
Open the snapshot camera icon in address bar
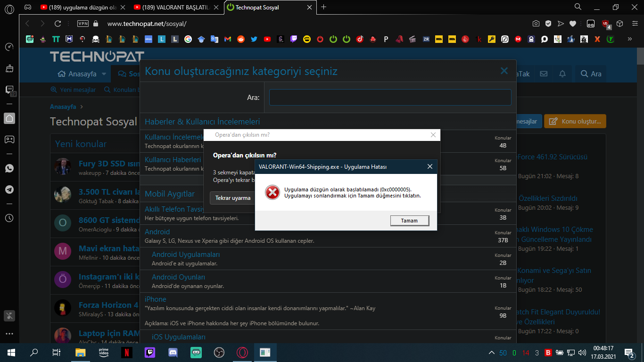tap(536, 24)
